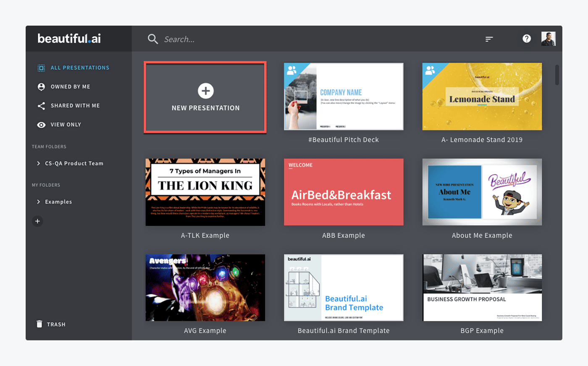Click the Shared With Me share icon
This screenshot has height=366, width=588.
pyautogui.click(x=41, y=106)
